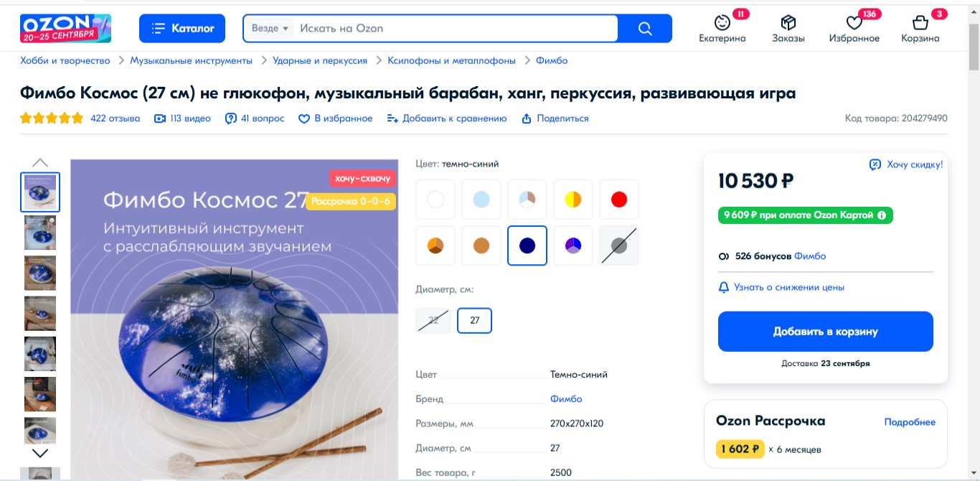Screen dimensions: 980x481
Task: Select diameter 27 option
Action: (474, 320)
